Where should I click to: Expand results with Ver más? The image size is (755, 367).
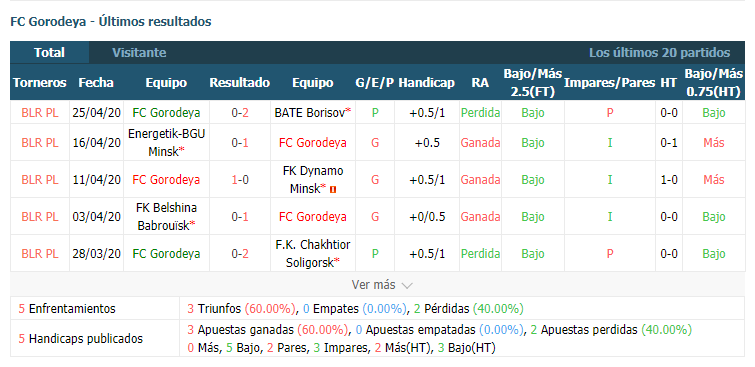(382, 285)
